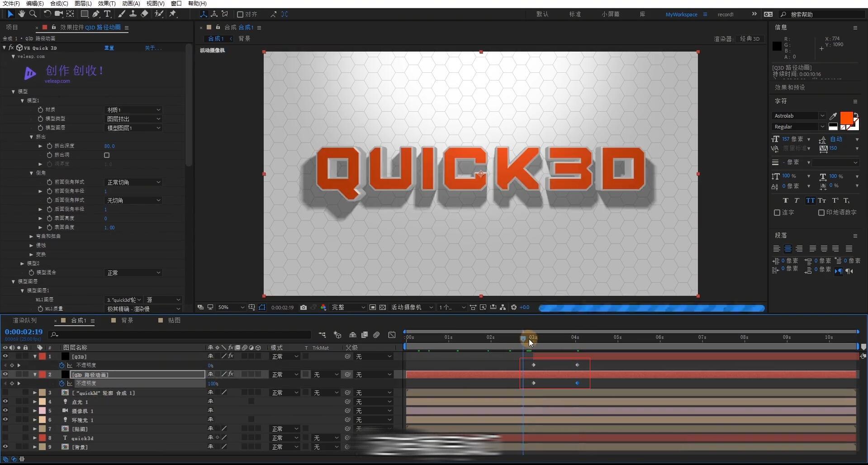Select the Unified Camera tool
This screenshot has width=868, height=465.
[x=59, y=14]
